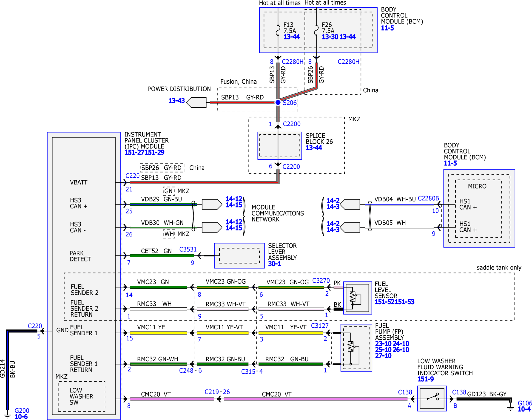
Task: Click connector label C315
Action: coord(248,372)
